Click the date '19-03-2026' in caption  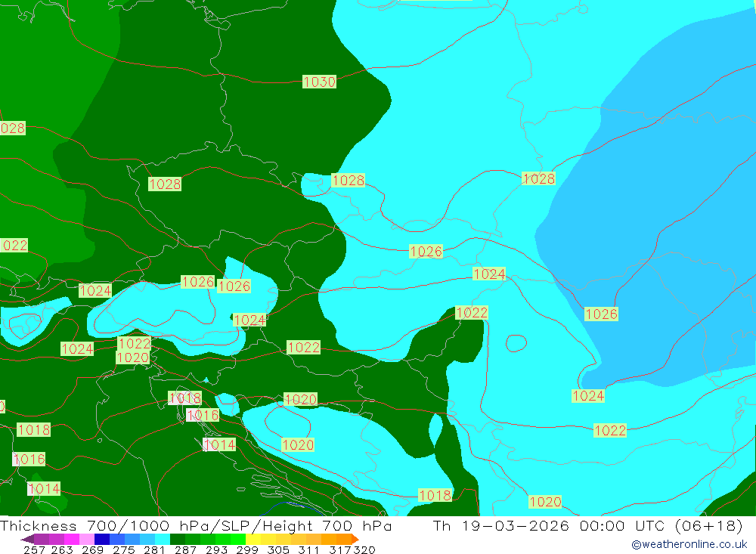(x=516, y=525)
